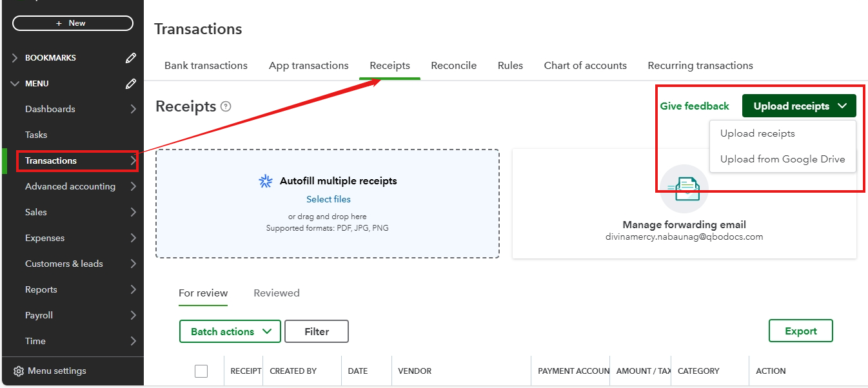
Task: Select the header checkbox for all receipts
Action: 201,371
